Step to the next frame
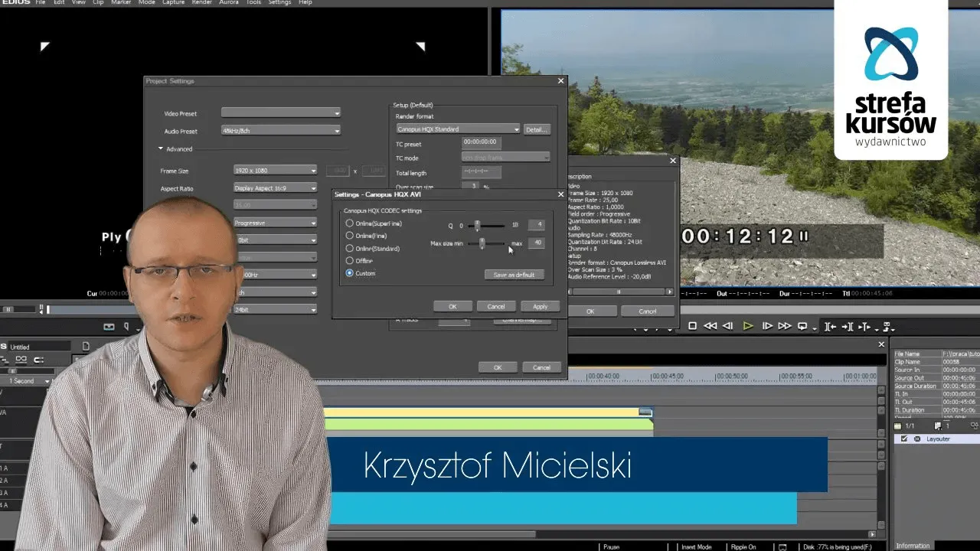The height and width of the screenshot is (551, 980). 767,326
